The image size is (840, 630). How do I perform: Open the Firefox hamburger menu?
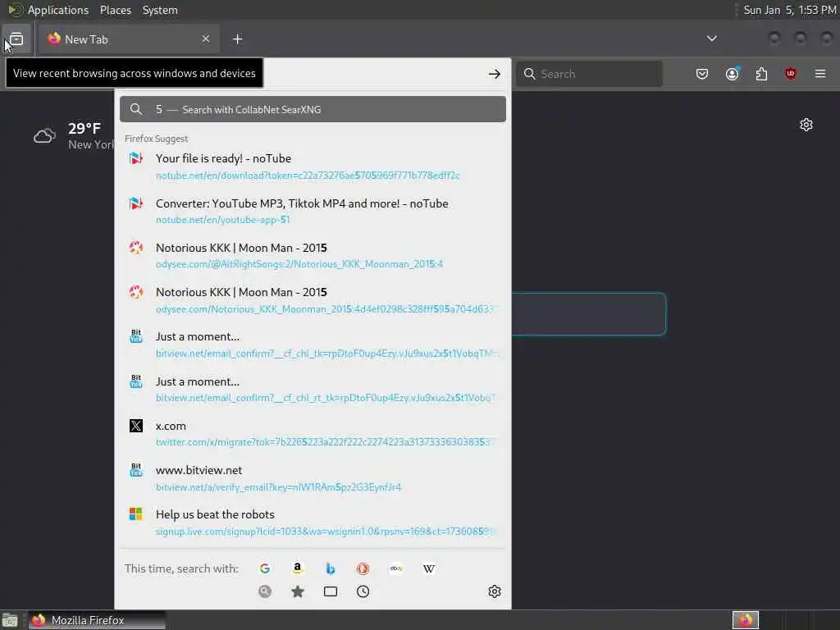point(820,74)
